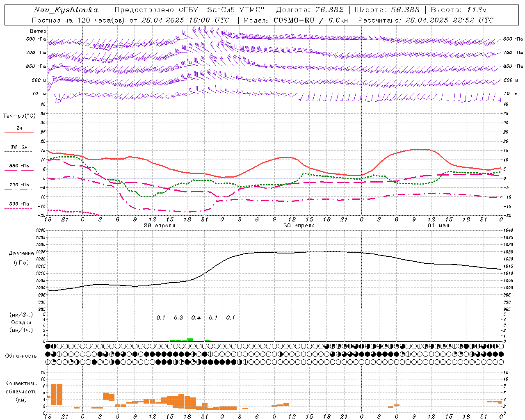Viewport: 525px width, 420px height.
Task: Click the station title Nov_Kyshtovka
Action: click(66, 10)
